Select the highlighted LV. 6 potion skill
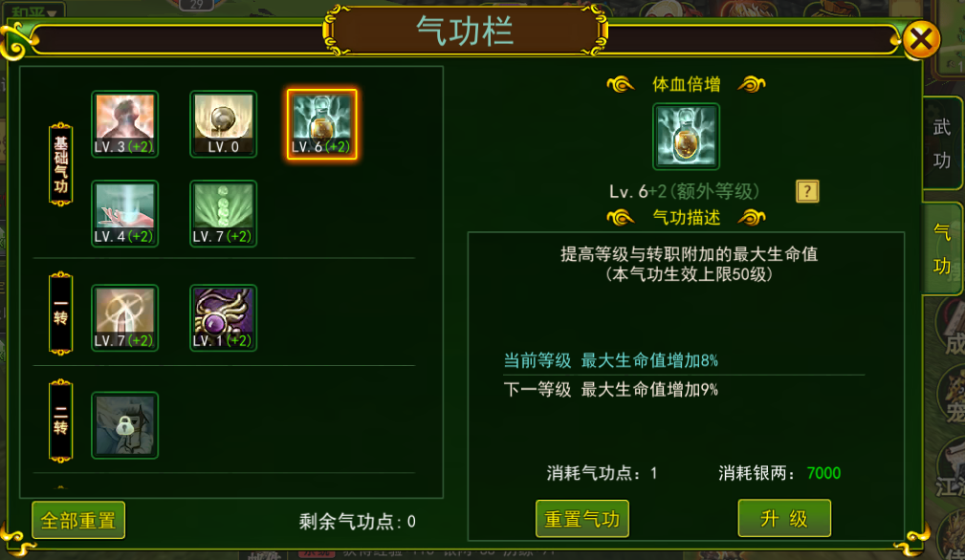 pos(322,124)
